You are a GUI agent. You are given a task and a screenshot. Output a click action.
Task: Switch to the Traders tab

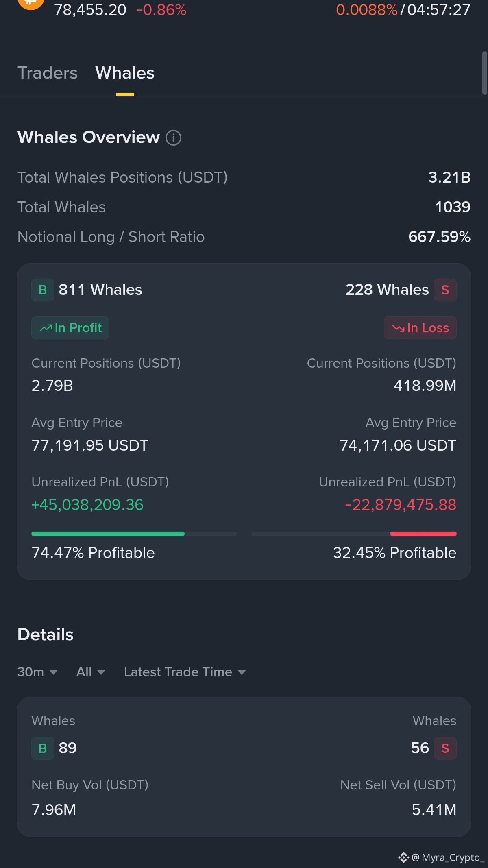tap(48, 73)
